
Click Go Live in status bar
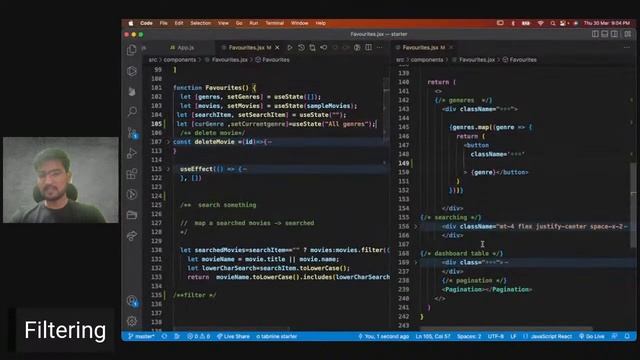point(592,336)
